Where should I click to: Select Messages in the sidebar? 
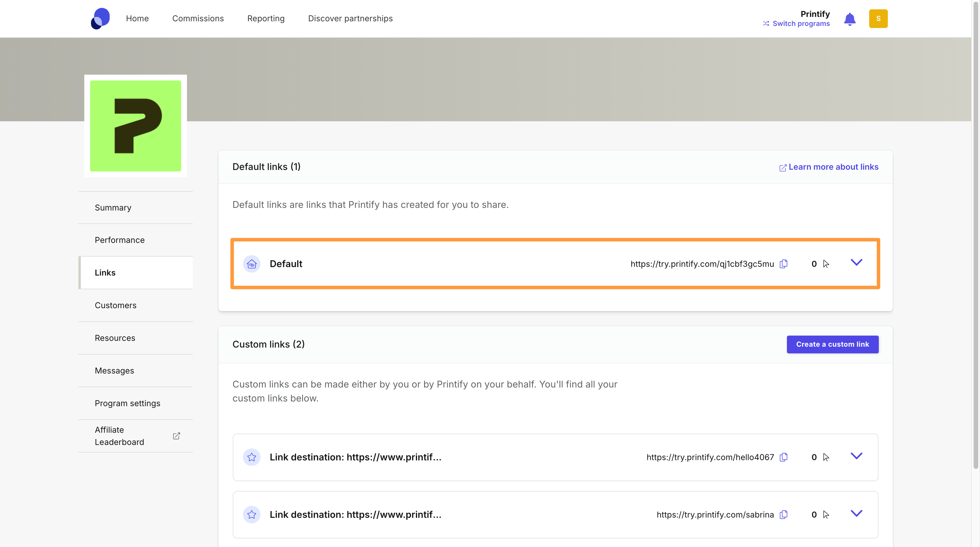(x=136, y=371)
